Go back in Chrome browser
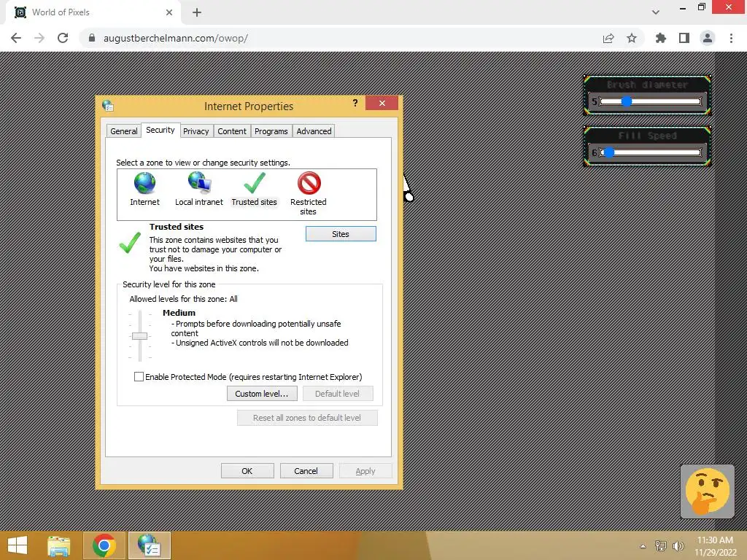The height and width of the screenshot is (560, 747). (16, 38)
